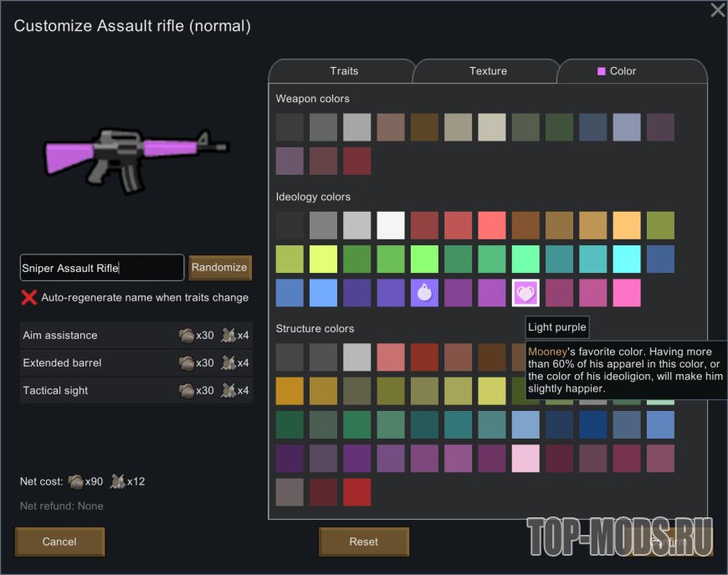This screenshot has width=728, height=575.
Task: Click the components icon in Net cost line
Action: [x=116, y=481]
